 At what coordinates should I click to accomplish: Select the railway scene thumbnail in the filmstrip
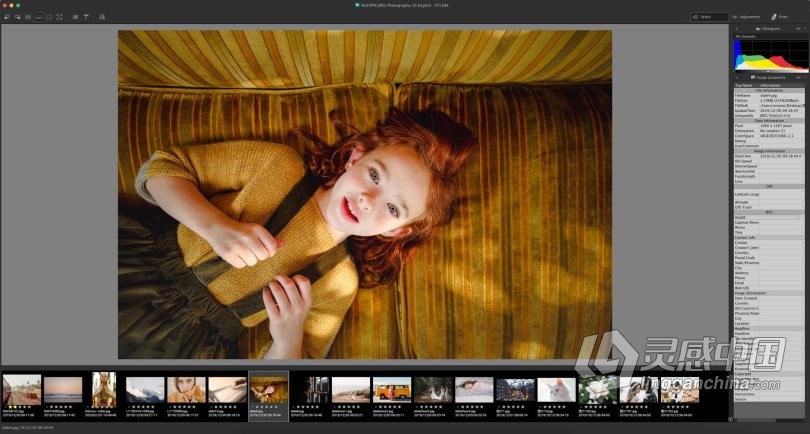[22, 391]
